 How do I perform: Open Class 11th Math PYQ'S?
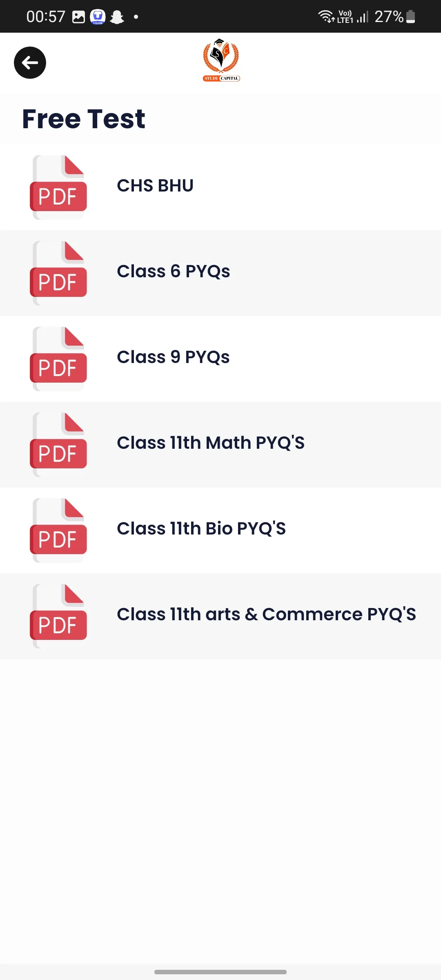click(x=220, y=445)
